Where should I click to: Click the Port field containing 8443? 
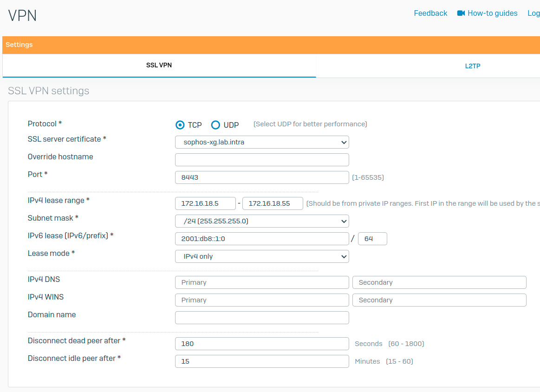point(262,177)
